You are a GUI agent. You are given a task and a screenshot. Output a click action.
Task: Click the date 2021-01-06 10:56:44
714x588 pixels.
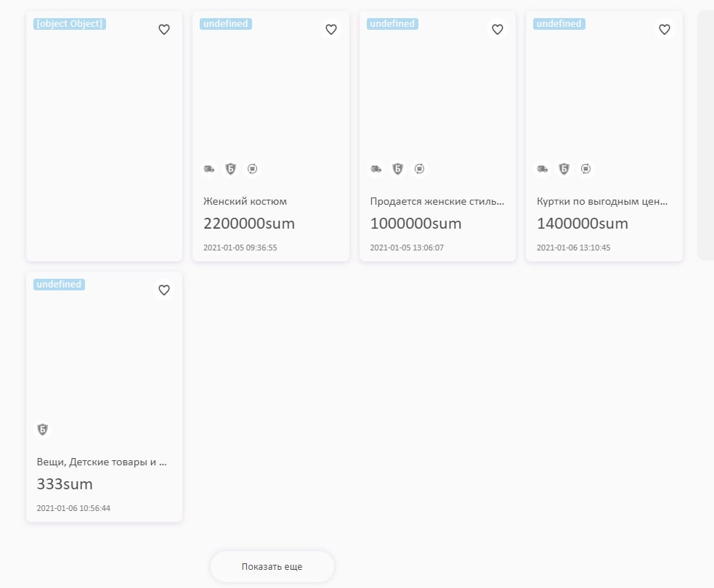pos(73,508)
